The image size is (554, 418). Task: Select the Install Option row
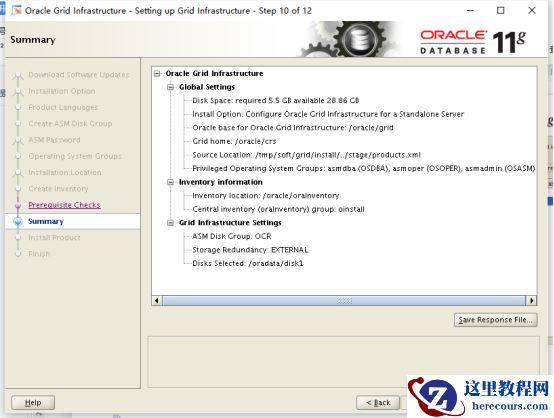click(x=328, y=114)
